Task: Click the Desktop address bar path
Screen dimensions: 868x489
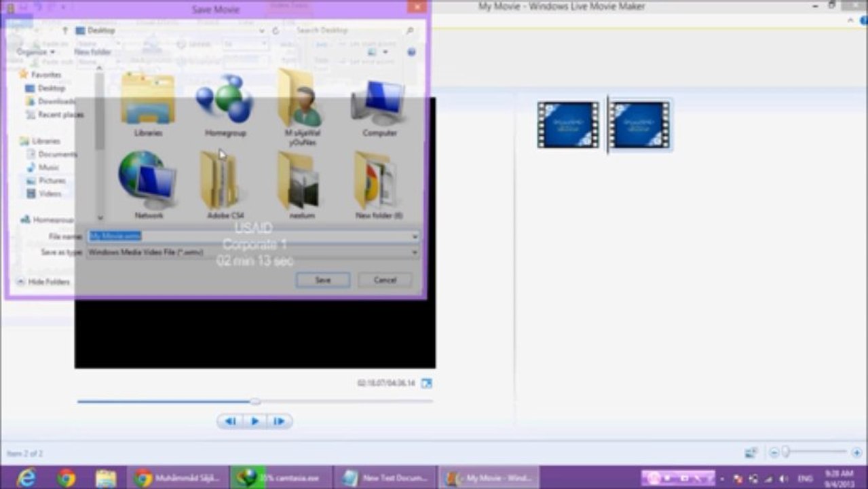Action: pos(101,31)
